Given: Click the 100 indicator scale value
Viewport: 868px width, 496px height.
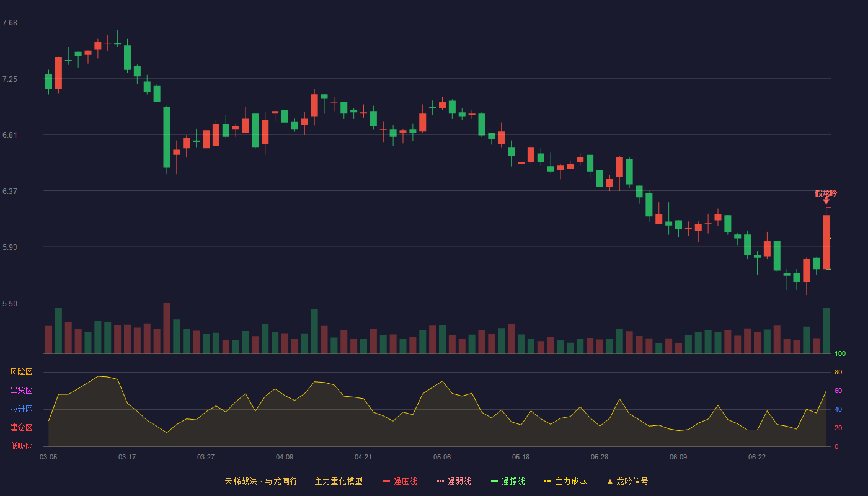Looking at the screenshot, I should click(840, 354).
